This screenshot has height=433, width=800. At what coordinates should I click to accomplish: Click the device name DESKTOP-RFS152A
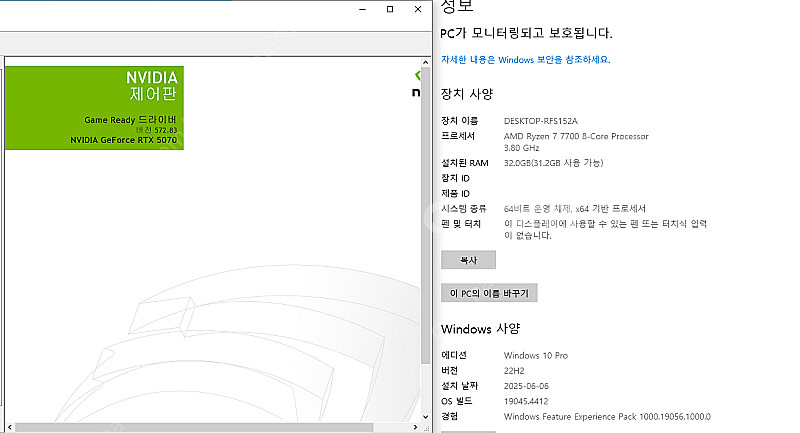540,121
